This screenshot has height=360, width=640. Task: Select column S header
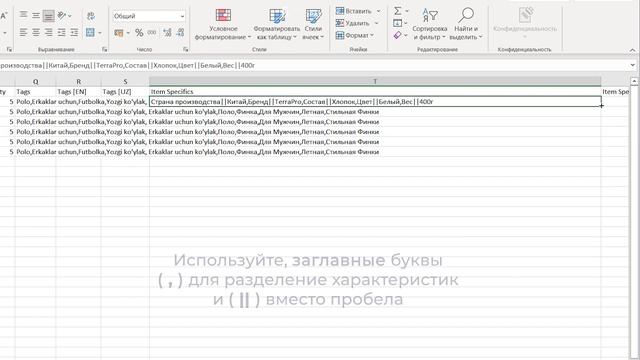pos(125,82)
